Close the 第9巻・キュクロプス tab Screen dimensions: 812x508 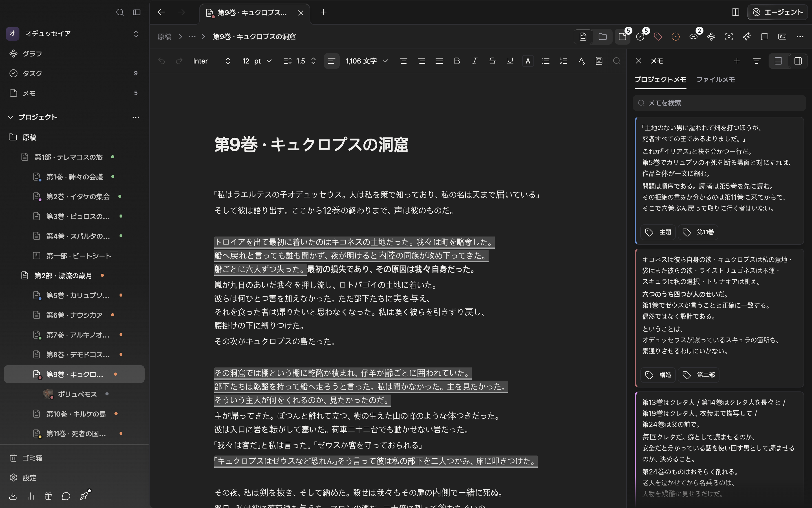pyautogui.click(x=301, y=13)
